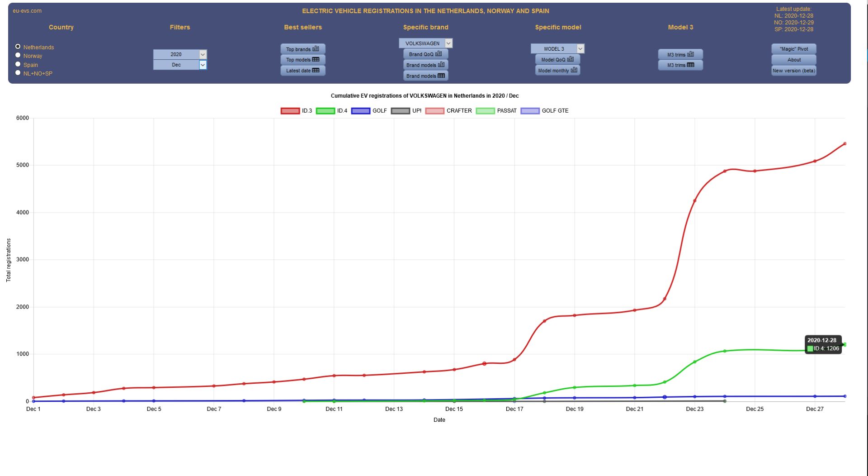Select the Norway country radio button
This screenshot has height=476, width=868.
click(x=18, y=55)
